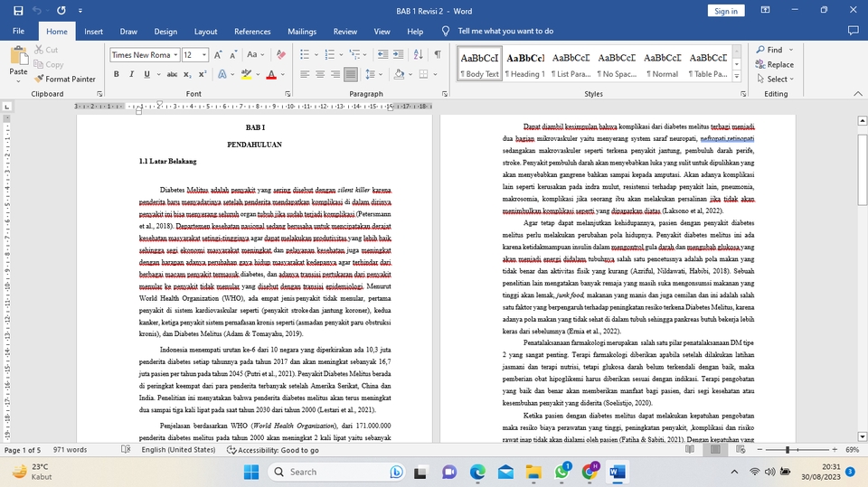Toggle the show paragraph marks pilcrow

(438, 54)
